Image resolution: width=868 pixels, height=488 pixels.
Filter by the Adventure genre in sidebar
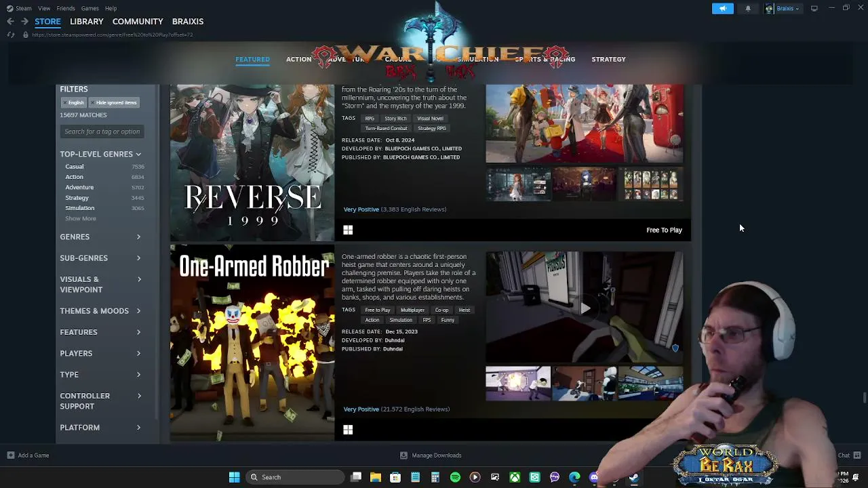(x=79, y=187)
